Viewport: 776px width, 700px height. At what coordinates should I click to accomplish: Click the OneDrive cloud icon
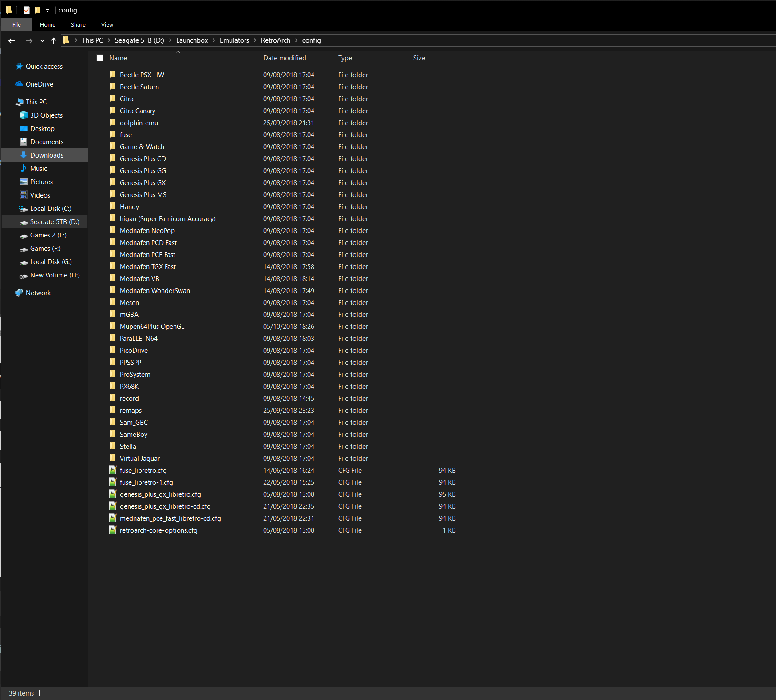point(19,84)
